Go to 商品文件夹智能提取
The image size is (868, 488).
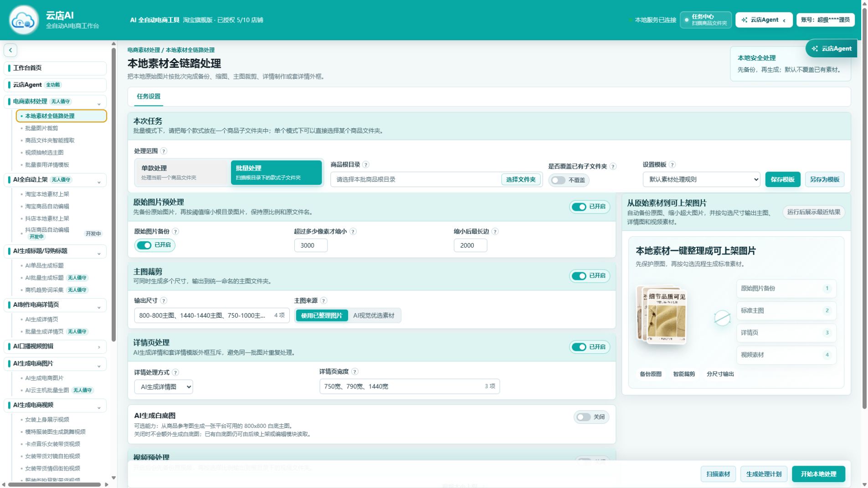click(50, 141)
